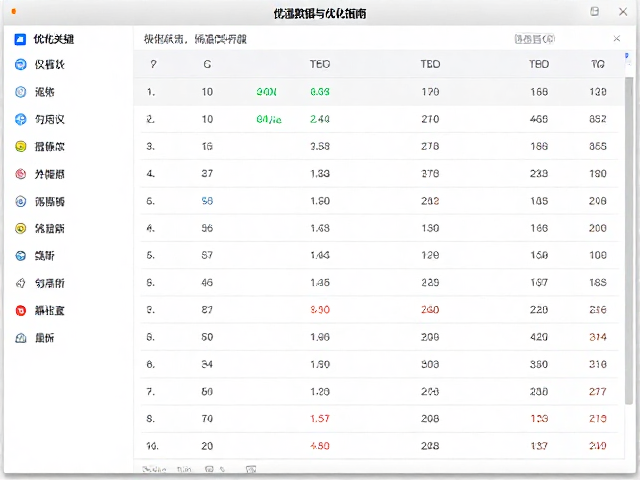This screenshot has width=640, height=480.
Task: Click the value 378 in row 4
Action: 430,173
